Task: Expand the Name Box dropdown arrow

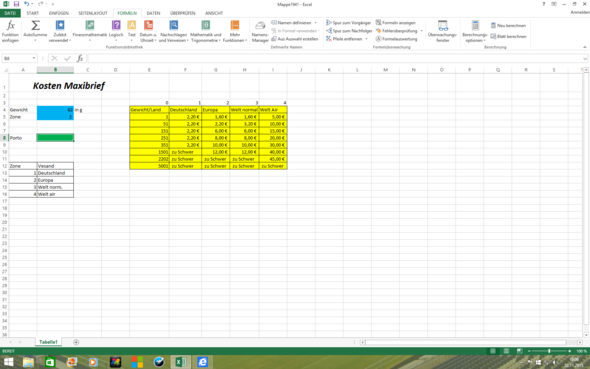Action: coord(34,58)
